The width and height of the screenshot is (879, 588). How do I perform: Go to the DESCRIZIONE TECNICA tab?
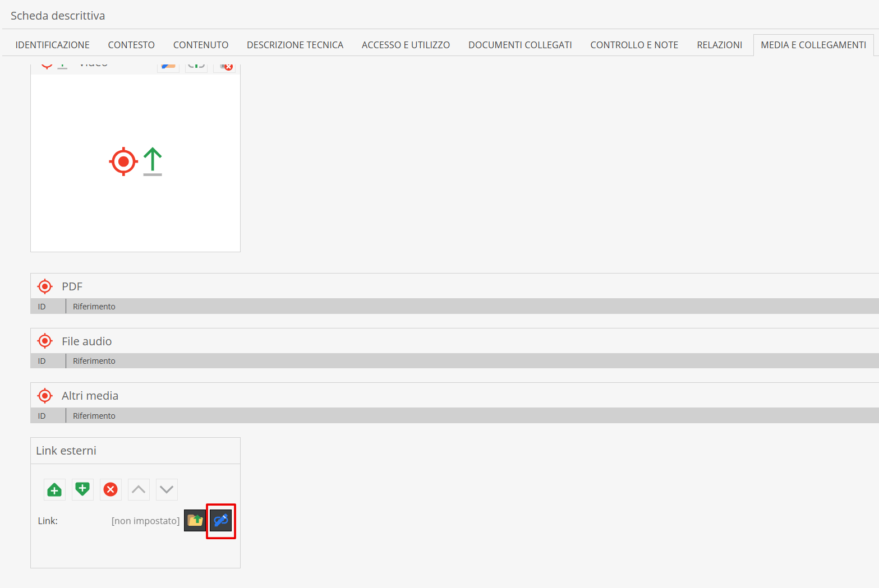[x=294, y=45]
